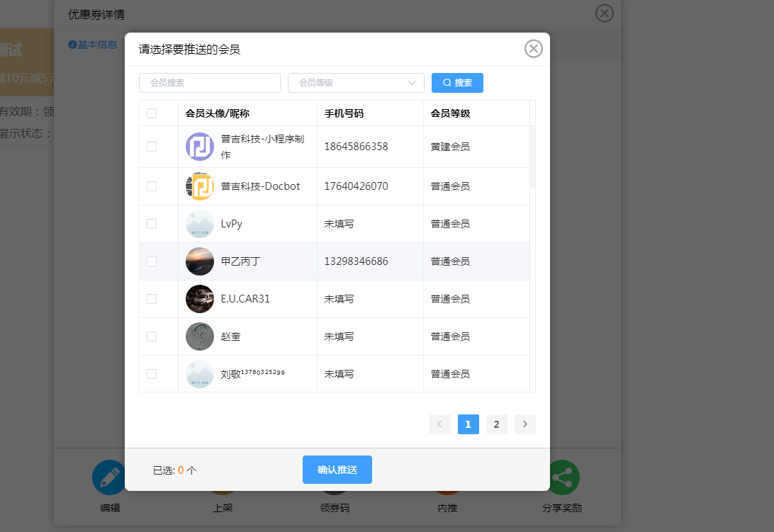Image resolution: width=774 pixels, height=532 pixels.
Task: Click the avatar beside 刘敬13780325299
Action: [x=199, y=373]
